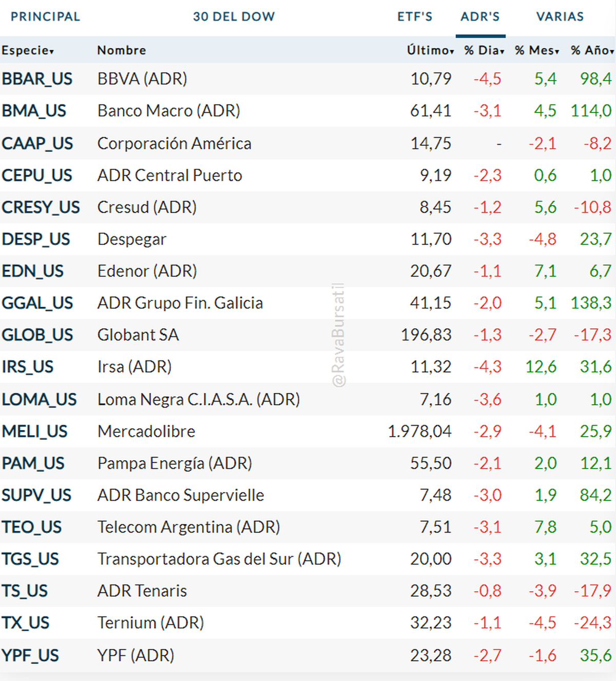Viewport: 616px width, 681px height.
Task: Select the Globant SA row name
Action: tap(138, 335)
